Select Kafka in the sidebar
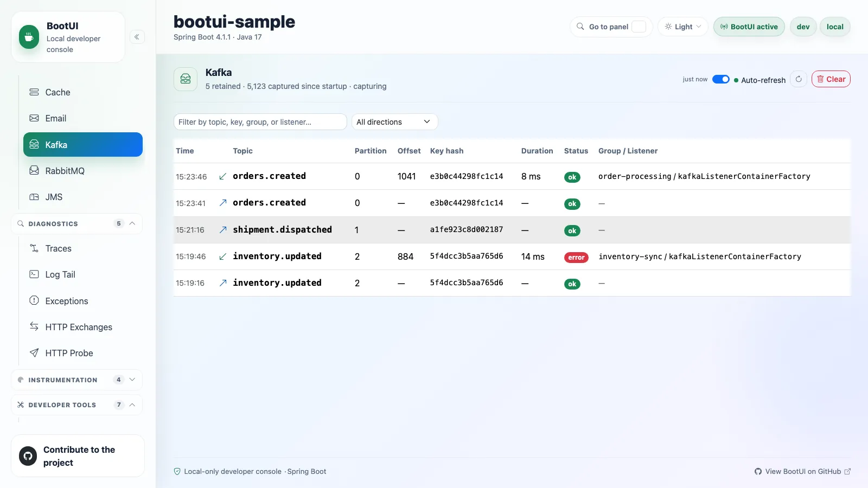The width and height of the screenshot is (868, 488). pos(83,145)
